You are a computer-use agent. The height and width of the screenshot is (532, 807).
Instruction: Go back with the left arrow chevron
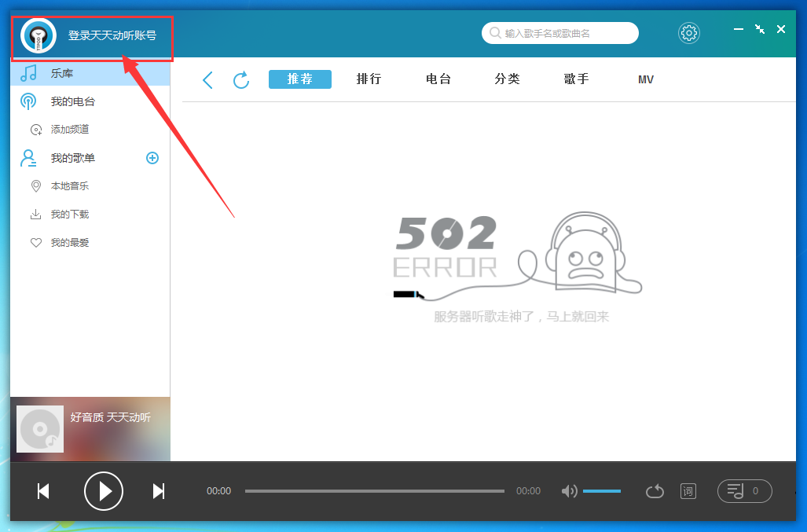point(207,79)
